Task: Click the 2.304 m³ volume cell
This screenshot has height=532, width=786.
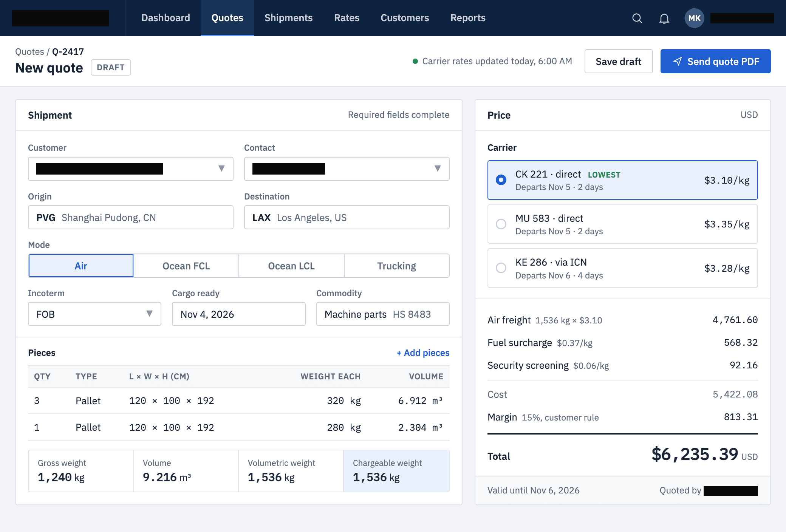Action: click(420, 427)
